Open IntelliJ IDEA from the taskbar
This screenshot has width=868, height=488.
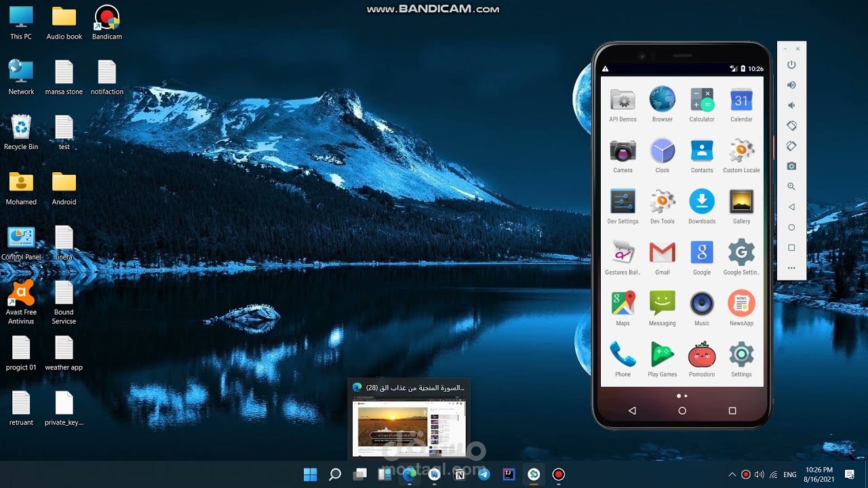click(509, 474)
